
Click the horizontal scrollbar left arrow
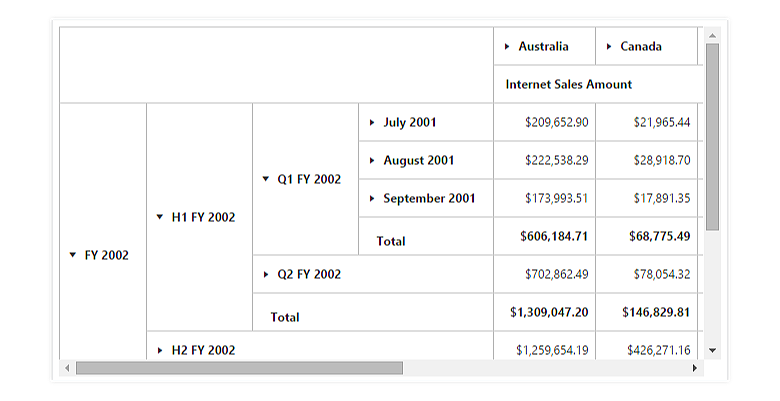67,368
